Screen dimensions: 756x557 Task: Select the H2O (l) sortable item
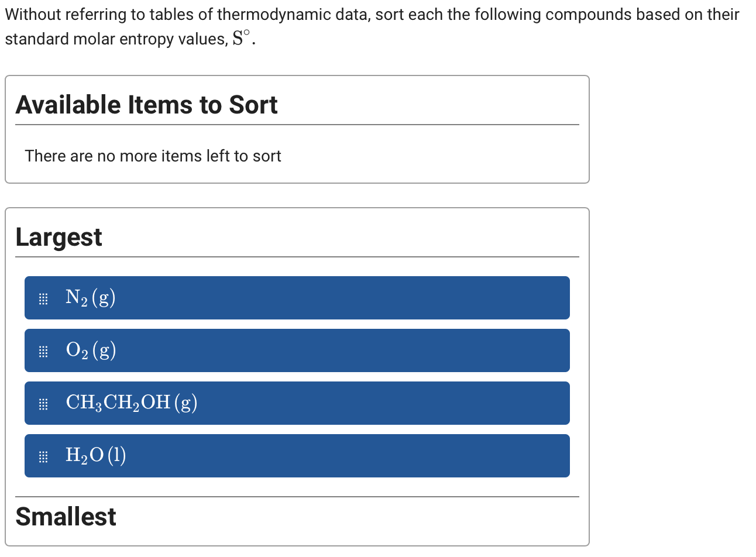click(x=297, y=456)
